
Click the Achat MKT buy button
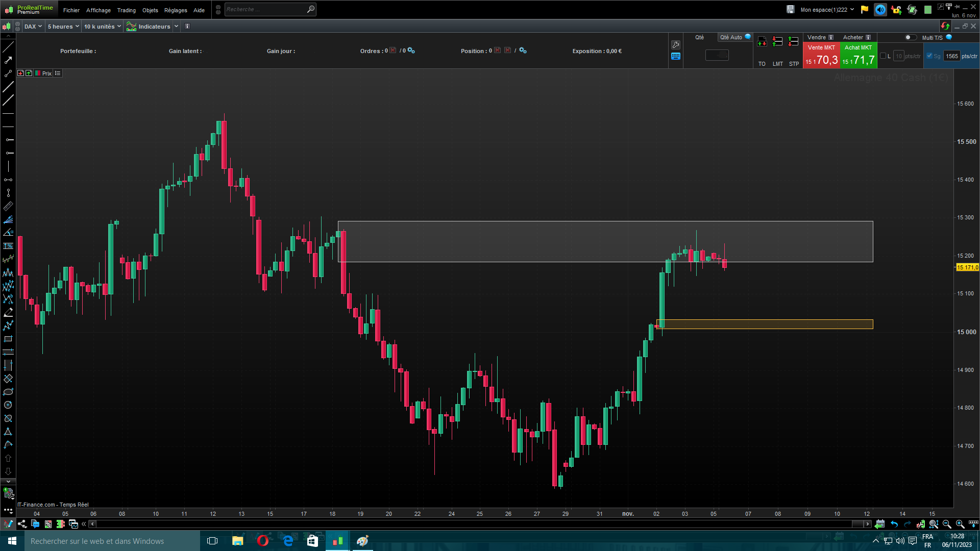(x=858, y=56)
